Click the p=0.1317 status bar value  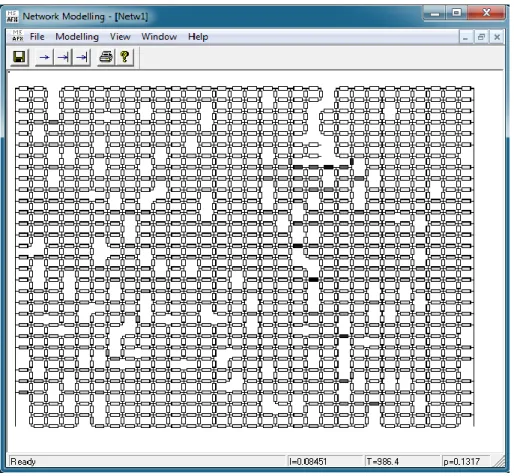462,462
